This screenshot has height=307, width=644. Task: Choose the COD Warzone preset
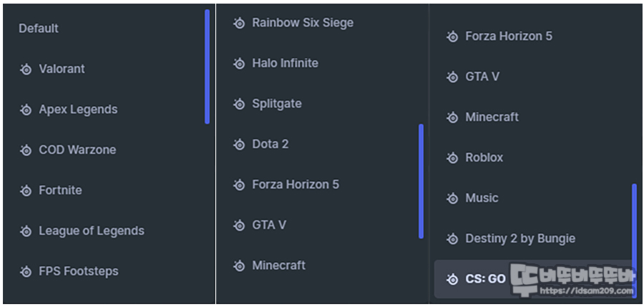pyautogui.click(x=77, y=150)
